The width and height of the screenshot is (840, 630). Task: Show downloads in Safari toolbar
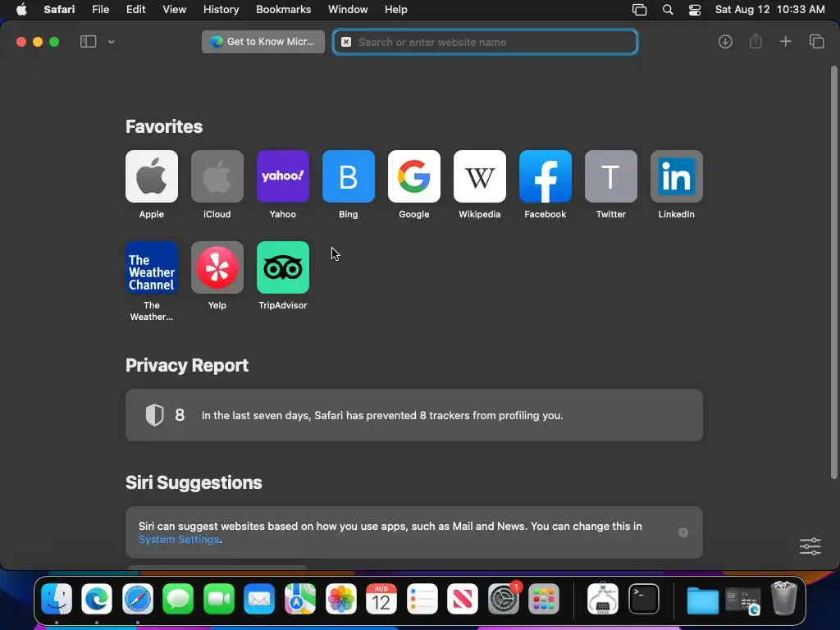(x=725, y=42)
